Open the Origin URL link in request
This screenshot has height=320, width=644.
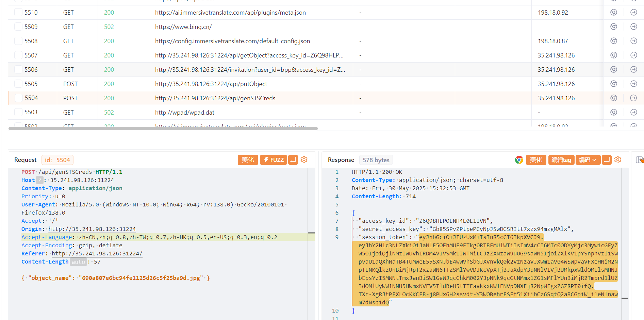(x=92, y=229)
